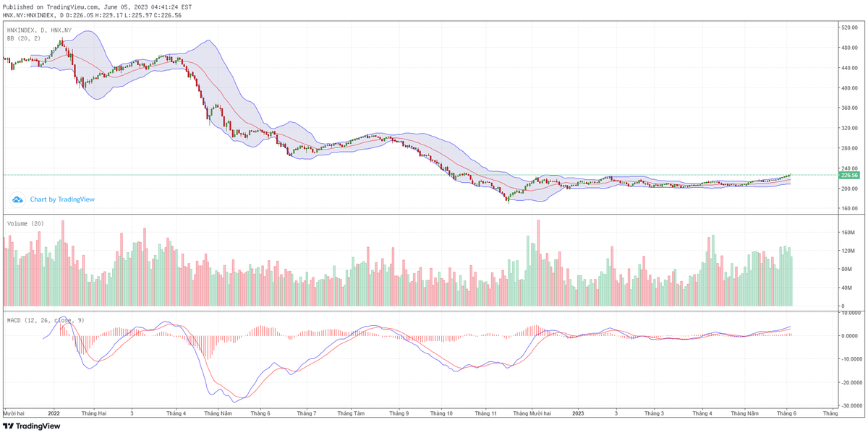The image size is (868, 435).
Task: Click the 'Tháng Mười hai' time axis label
Action: 532,414
